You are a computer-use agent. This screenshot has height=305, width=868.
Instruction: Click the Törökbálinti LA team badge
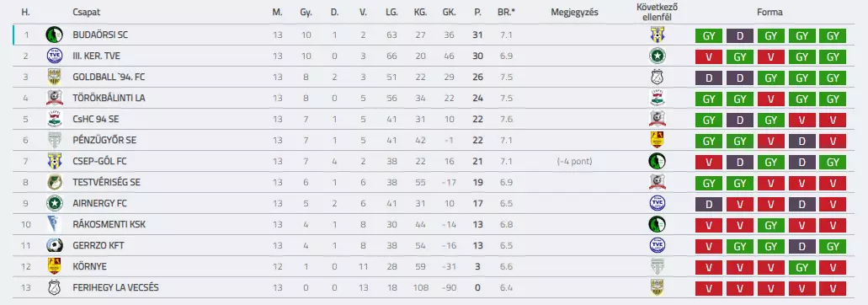point(54,98)
